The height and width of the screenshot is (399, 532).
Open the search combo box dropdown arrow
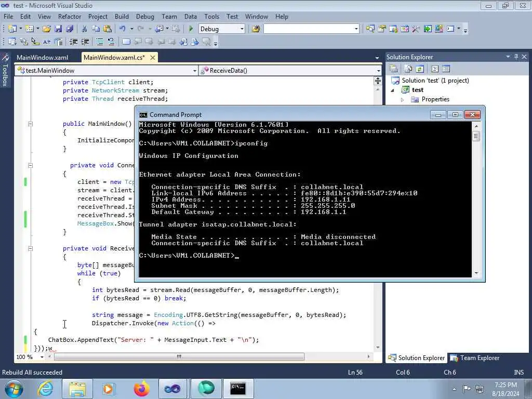tap(356, 29)
